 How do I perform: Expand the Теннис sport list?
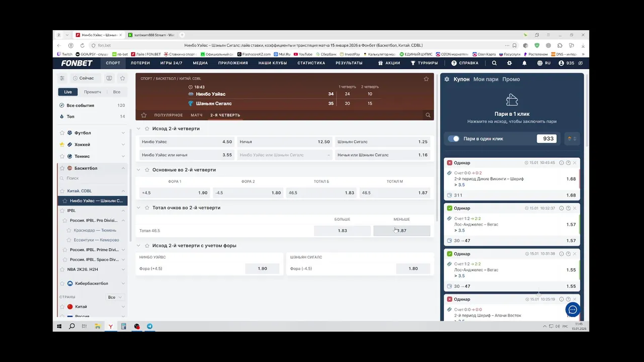click(x=123, y=156)
